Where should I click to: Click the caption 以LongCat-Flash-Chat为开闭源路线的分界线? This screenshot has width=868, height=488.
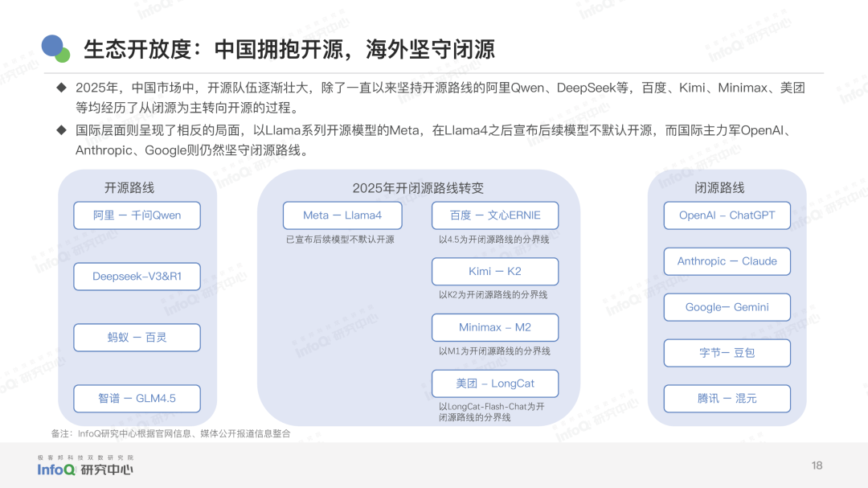[492, 412]
